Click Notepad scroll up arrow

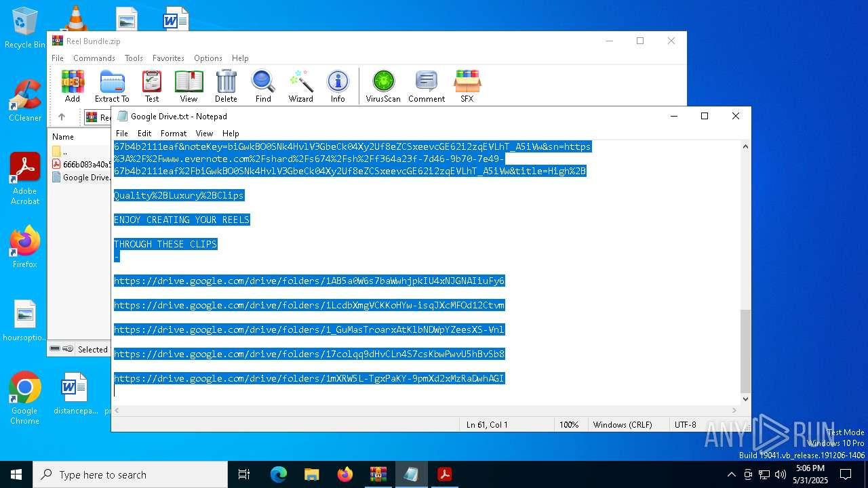(x=745, y=146)
